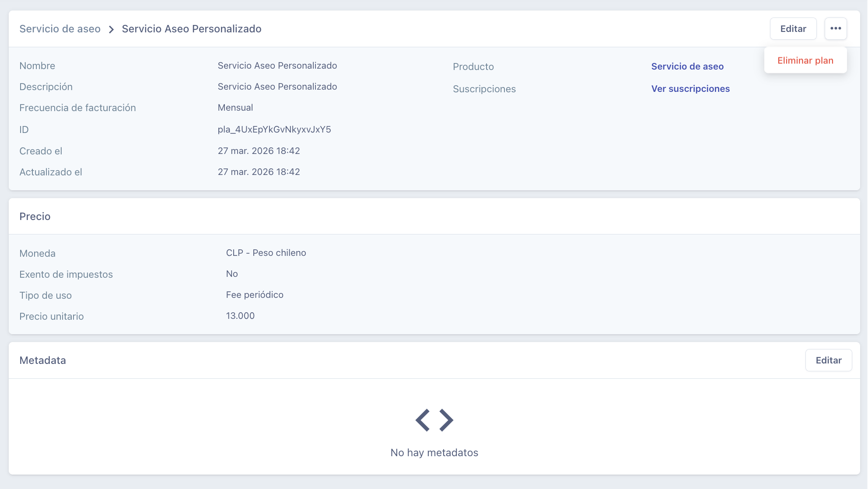Click the Precio unitario label
Image resolution: width=868 pixels, height=489 pixels.
(52, 317)
